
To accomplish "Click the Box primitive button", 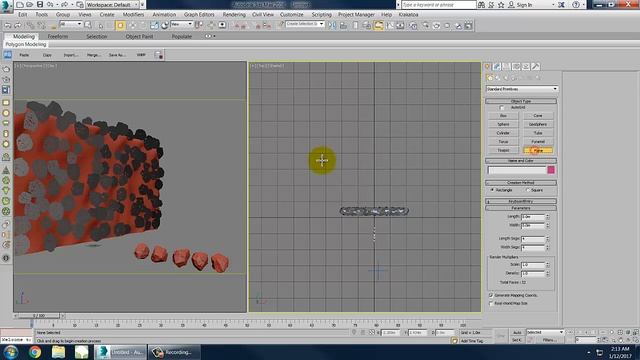I will click(x=503, y=116).
